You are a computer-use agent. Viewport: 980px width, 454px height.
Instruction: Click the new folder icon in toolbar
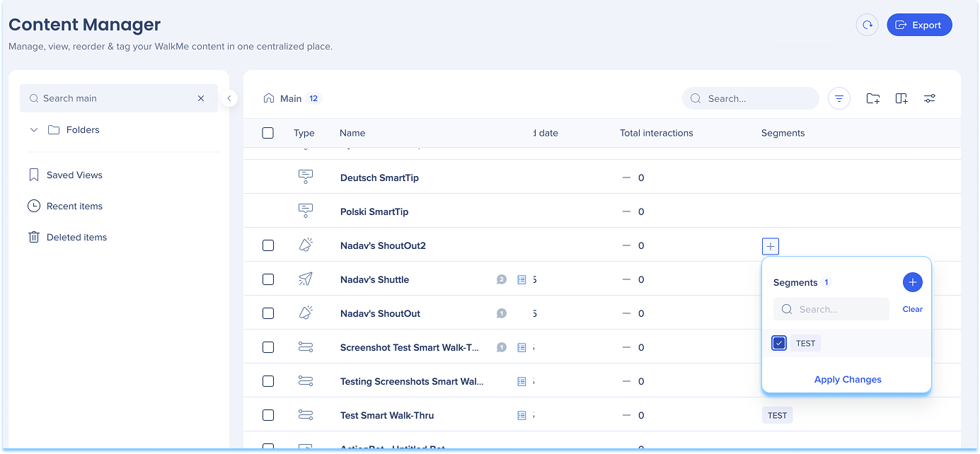coord(873,98)
